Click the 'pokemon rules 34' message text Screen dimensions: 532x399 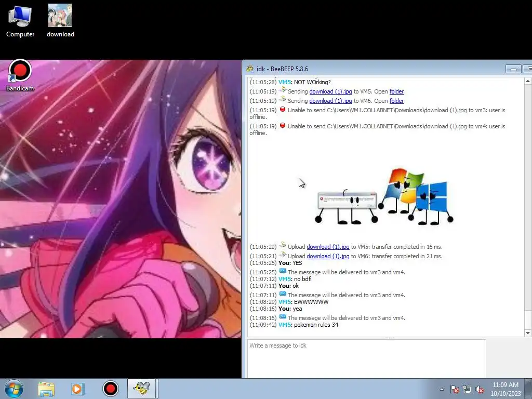coord(316,325)
